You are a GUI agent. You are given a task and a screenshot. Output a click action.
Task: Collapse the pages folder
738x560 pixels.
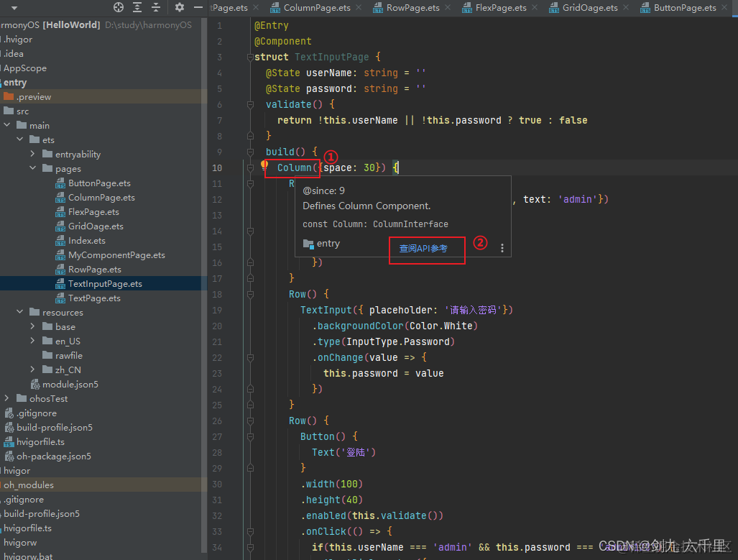[32, 168]
